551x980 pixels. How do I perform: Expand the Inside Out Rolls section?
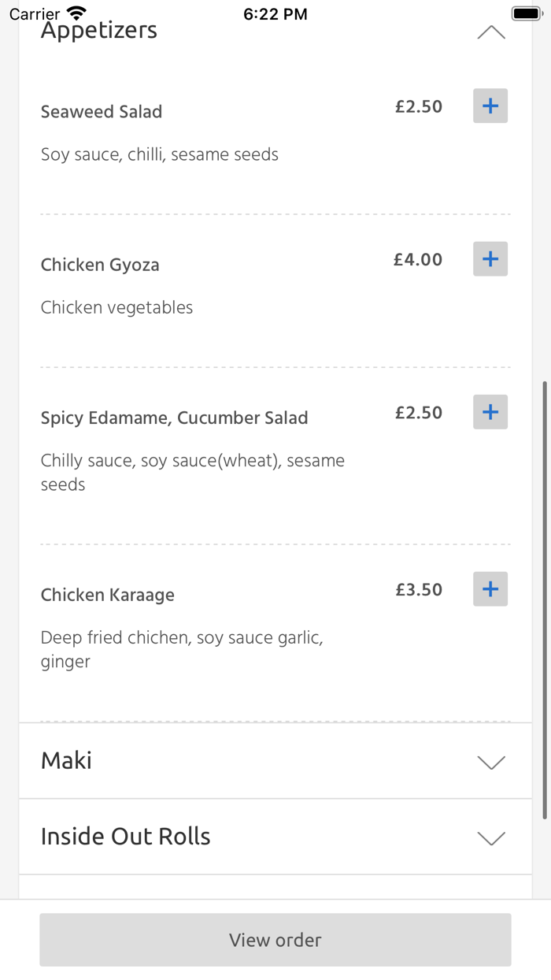coord(491,837)
